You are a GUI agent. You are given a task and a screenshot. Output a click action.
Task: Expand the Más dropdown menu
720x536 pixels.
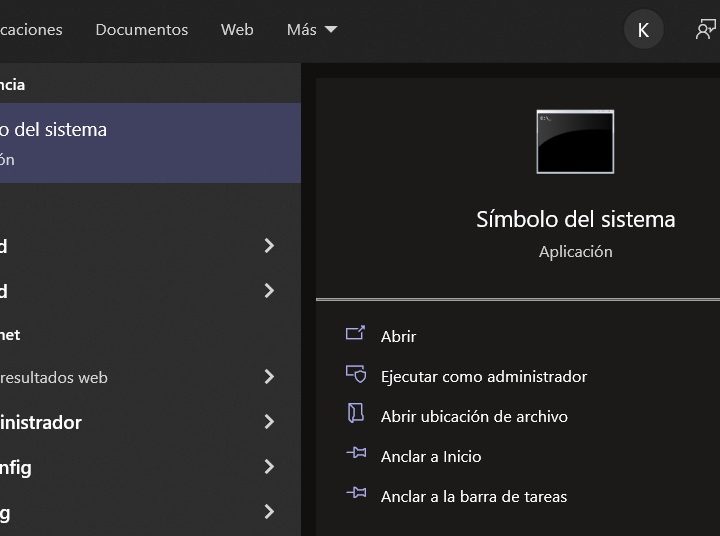click(312, 30)
